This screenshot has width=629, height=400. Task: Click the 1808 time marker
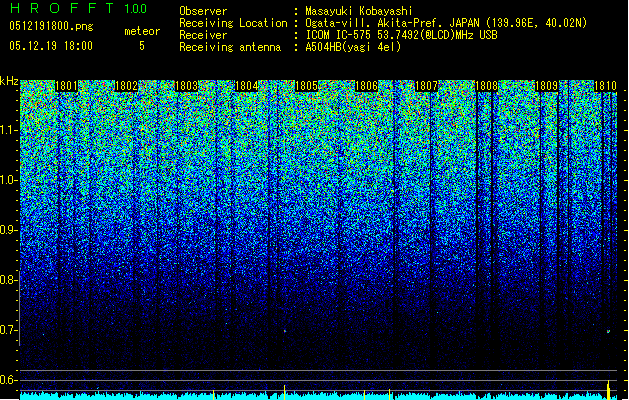[487, 86]
